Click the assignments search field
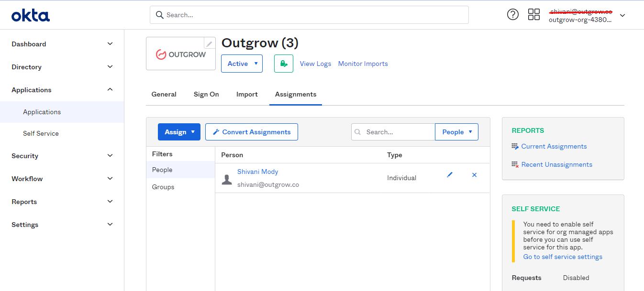This screenshot has height=291, width=644. [x=393, y=132]
